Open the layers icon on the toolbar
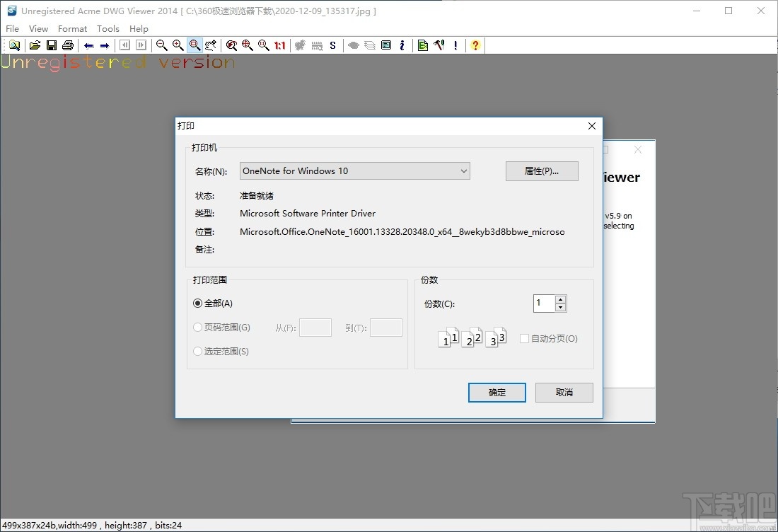 coord(370,45)
